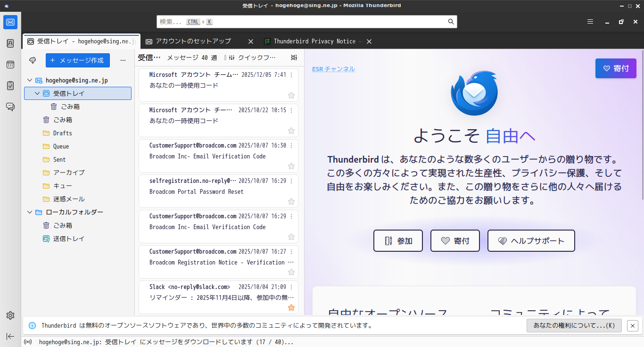Image resolution: width=644 pixels, height=347 pixels.
Task: Dismiss the rights notification bar
Action: point(633,325)
